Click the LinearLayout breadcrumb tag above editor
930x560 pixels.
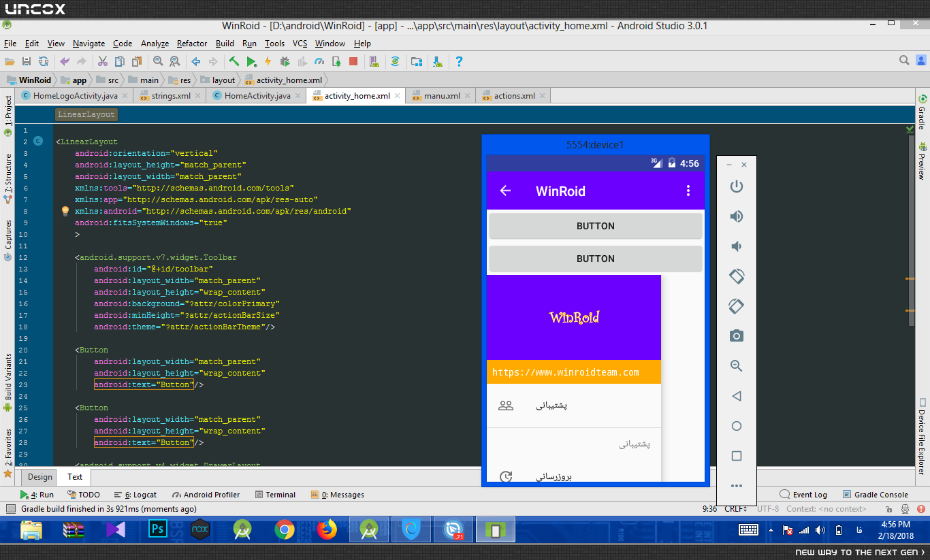[x=86, y=114]
